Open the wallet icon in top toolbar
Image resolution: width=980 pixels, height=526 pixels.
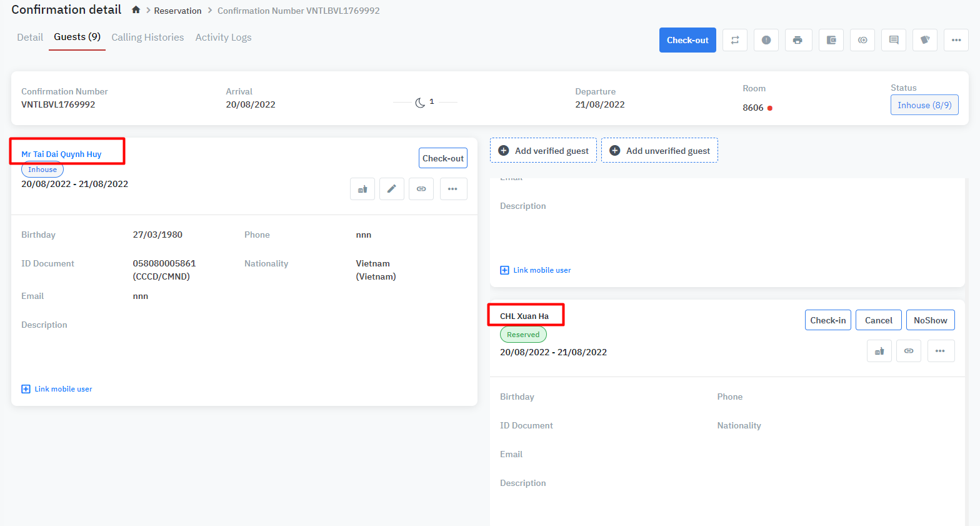831,40
